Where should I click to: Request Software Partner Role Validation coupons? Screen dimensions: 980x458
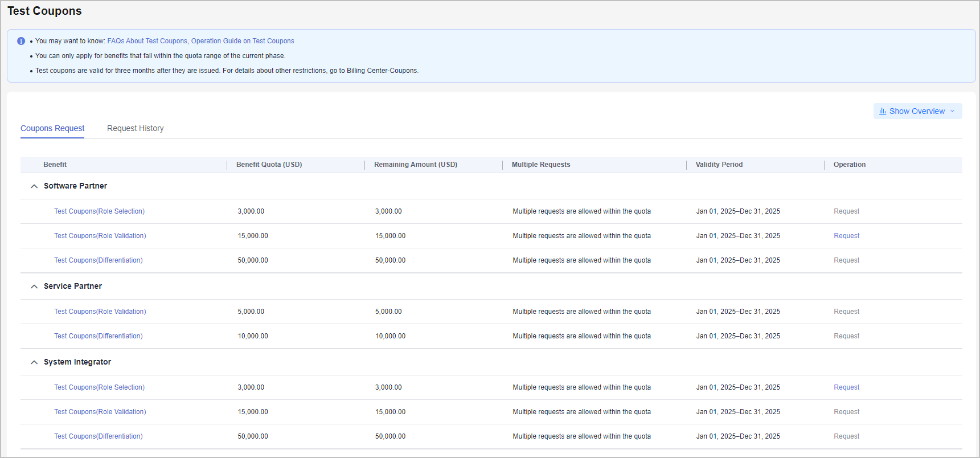(x=846, y=236)
